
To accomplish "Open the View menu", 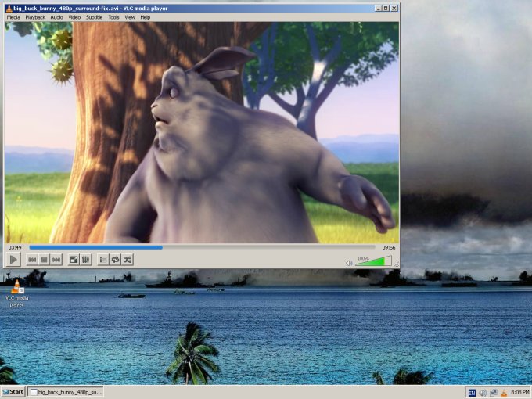I will pyautogui.click(x=130, y=17).
